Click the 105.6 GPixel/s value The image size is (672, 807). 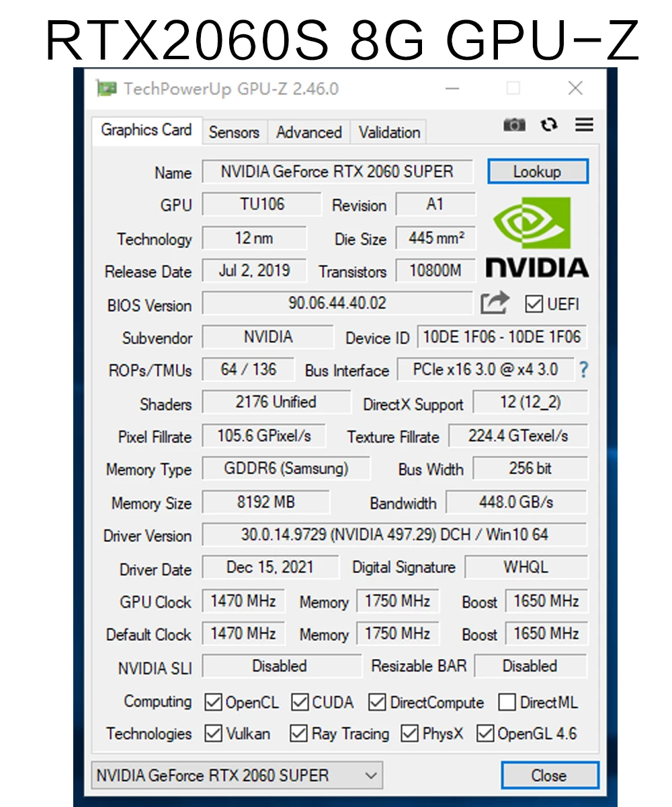263,436
